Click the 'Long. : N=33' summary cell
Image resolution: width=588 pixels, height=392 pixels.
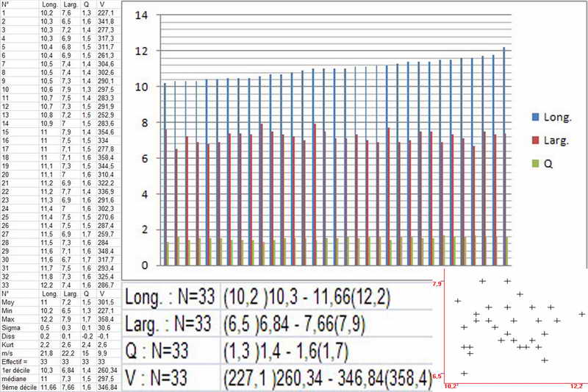point(171,298)
